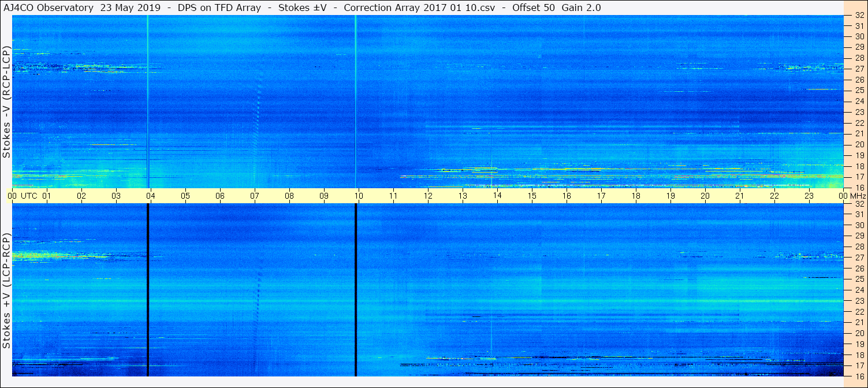Click the 'Gain 2.0' value in the header

tap(581, 8)
